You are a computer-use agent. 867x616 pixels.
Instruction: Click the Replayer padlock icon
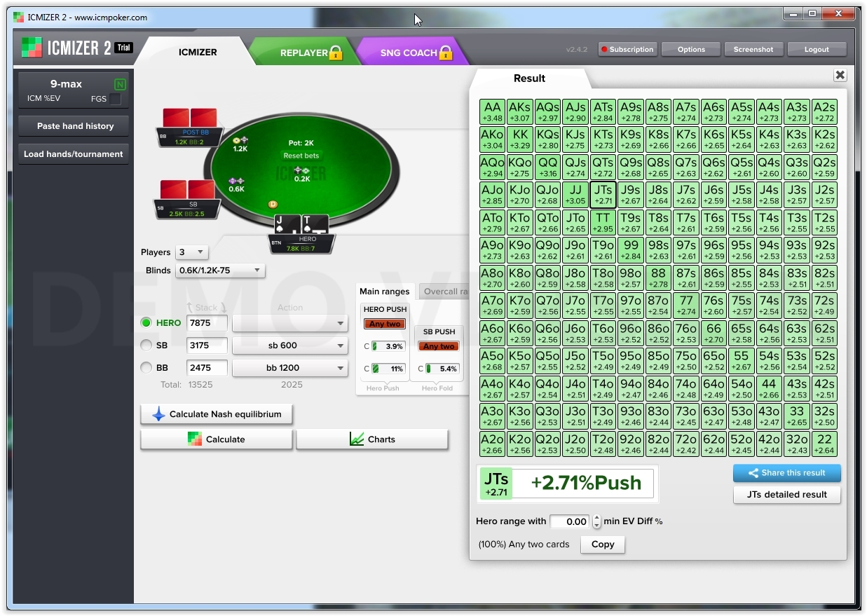[336, 53]
